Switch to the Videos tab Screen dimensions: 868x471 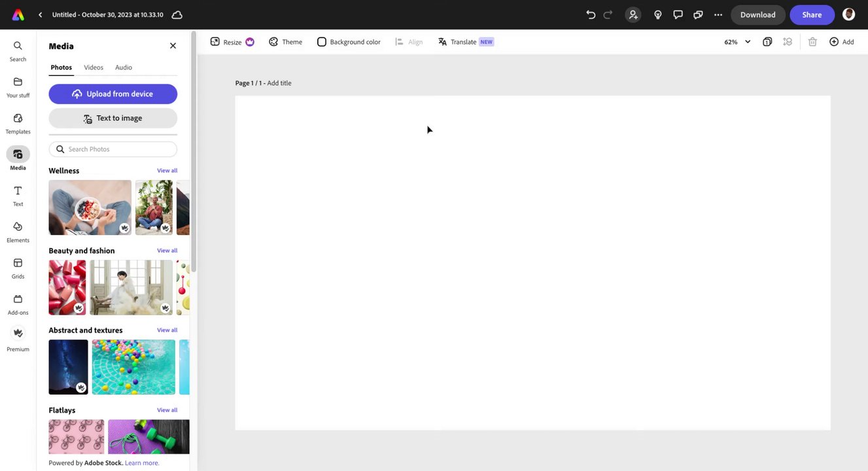click(94, 67)
